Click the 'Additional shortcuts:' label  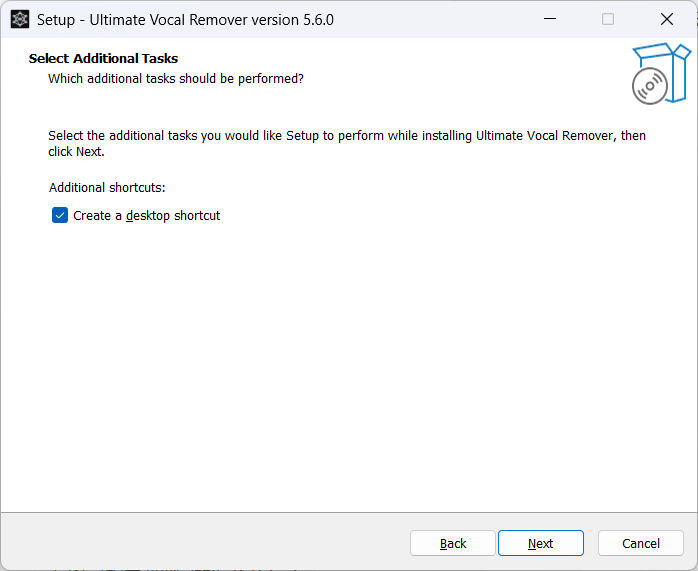click(x=107, y=187)
